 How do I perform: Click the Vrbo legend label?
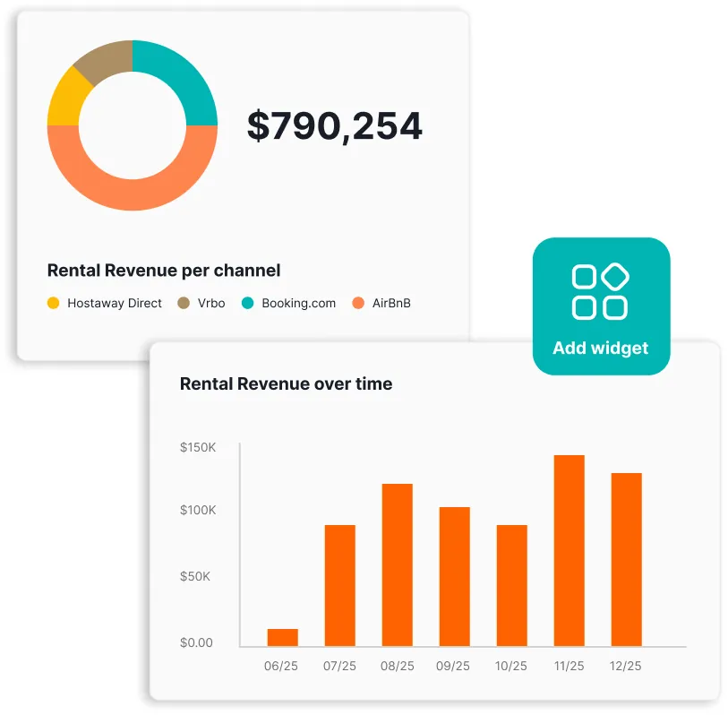pyautogui.click(x=211, y=304)
